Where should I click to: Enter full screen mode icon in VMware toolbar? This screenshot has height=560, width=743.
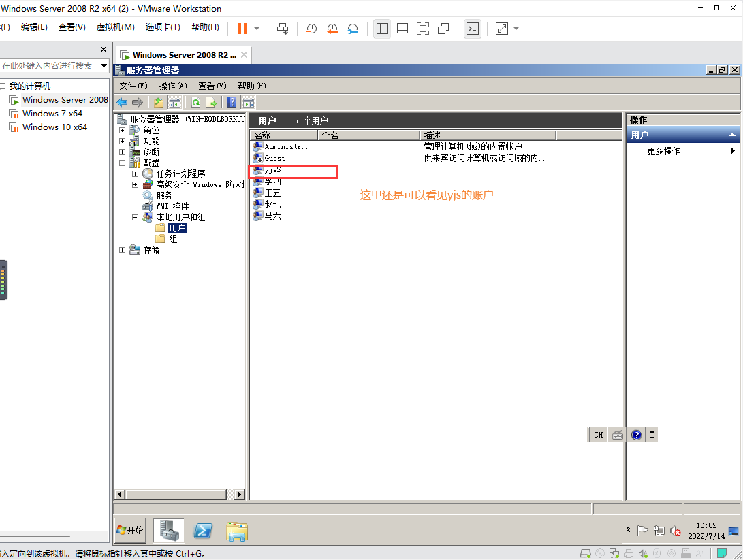(x=423, y=29)
